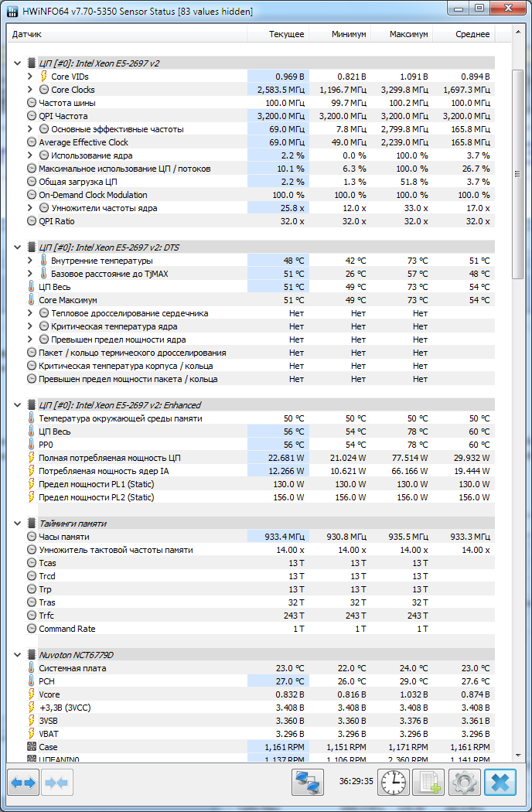Close sensor window with blue X button

(x=500, y=783)
